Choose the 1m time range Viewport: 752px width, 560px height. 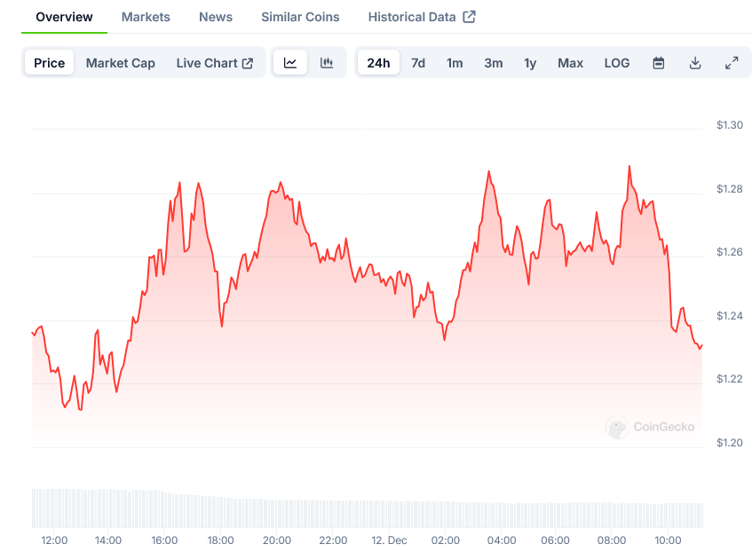pyautogui.click(x=455, y=63)
